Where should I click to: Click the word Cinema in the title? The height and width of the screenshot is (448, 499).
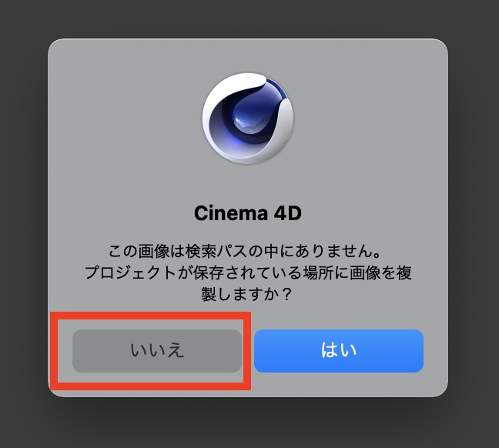pyautogui.click(x=231, y=213)
